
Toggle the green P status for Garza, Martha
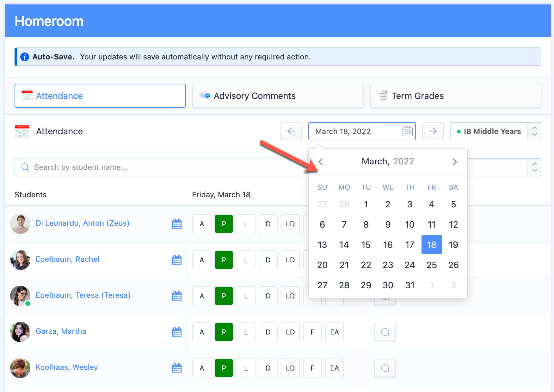point(224,332)
